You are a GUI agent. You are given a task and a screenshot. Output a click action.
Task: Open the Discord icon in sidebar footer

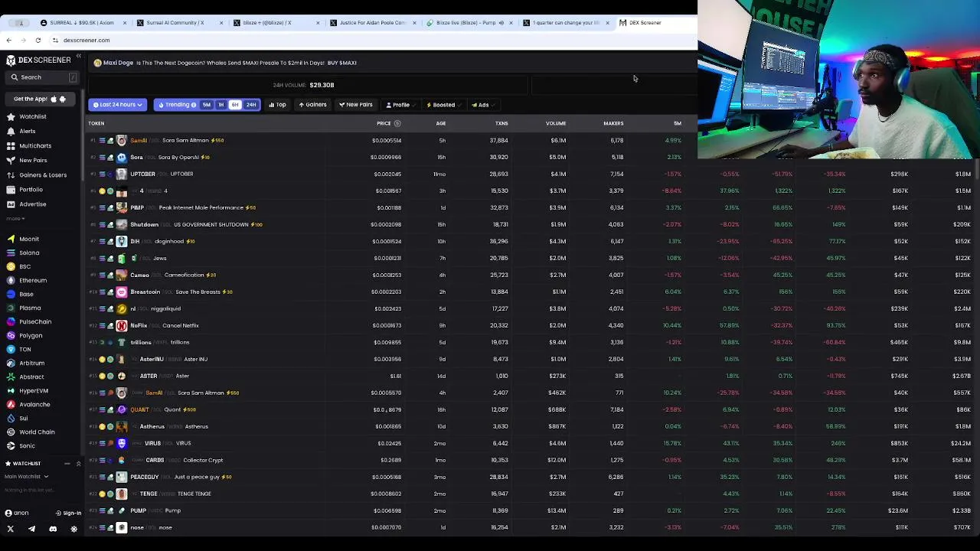point(53,529)
